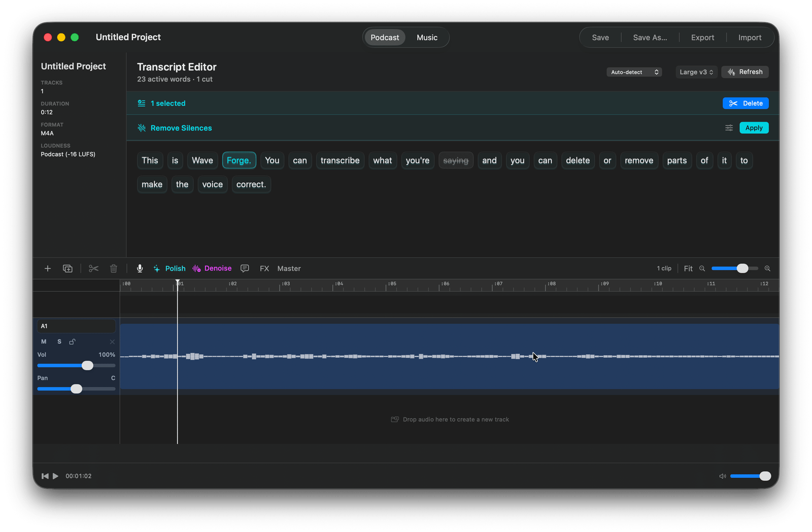Click the play button
Viewport: 812px width, 532px height.
56,476
